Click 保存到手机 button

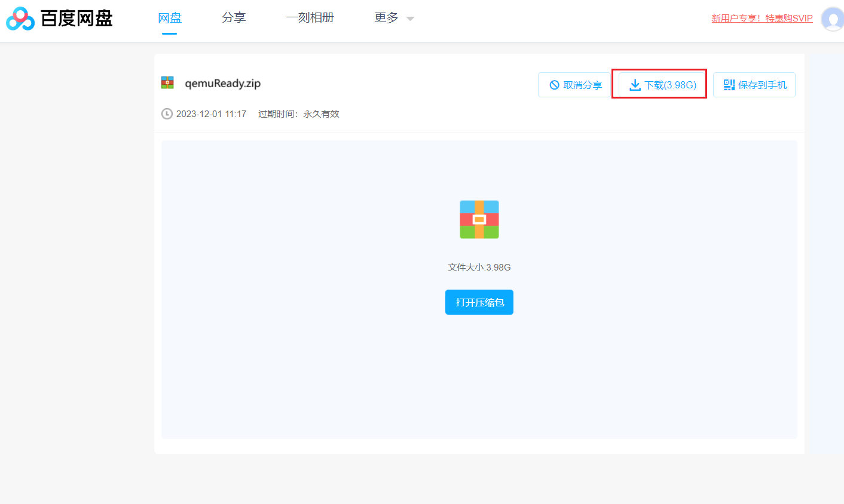pyautogui.click(x=754, y=85)
